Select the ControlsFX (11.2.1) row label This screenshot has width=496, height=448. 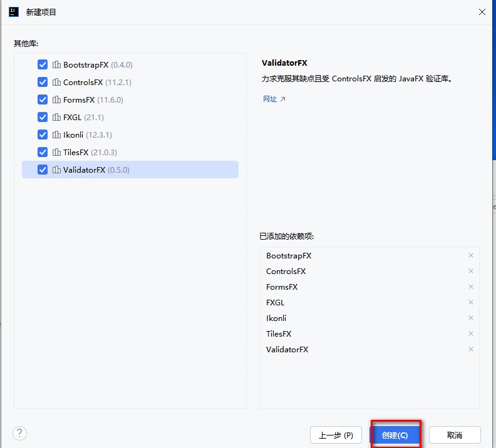97,82
